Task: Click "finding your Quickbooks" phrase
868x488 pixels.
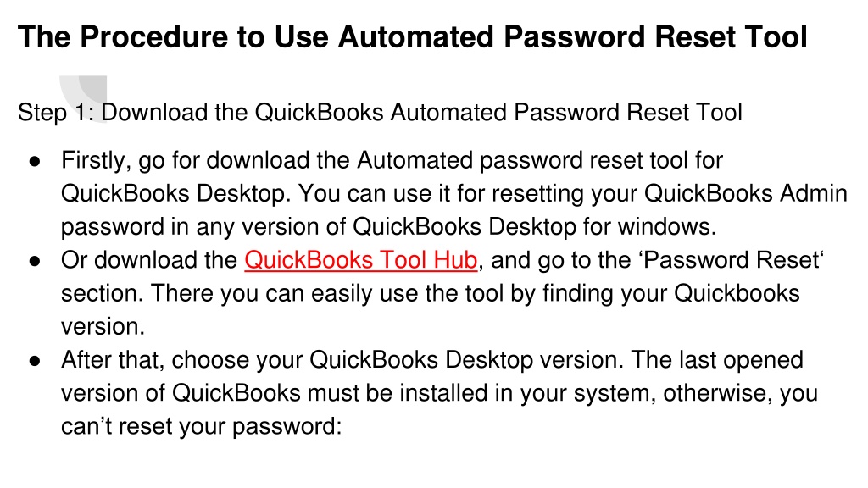Action: 671,293
